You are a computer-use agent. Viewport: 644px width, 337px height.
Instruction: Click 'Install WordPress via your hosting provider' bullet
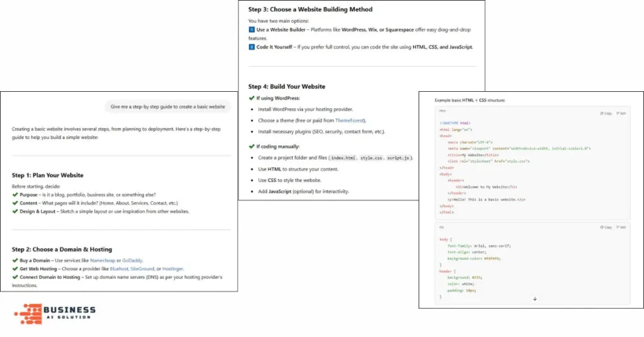pos(306,109)
